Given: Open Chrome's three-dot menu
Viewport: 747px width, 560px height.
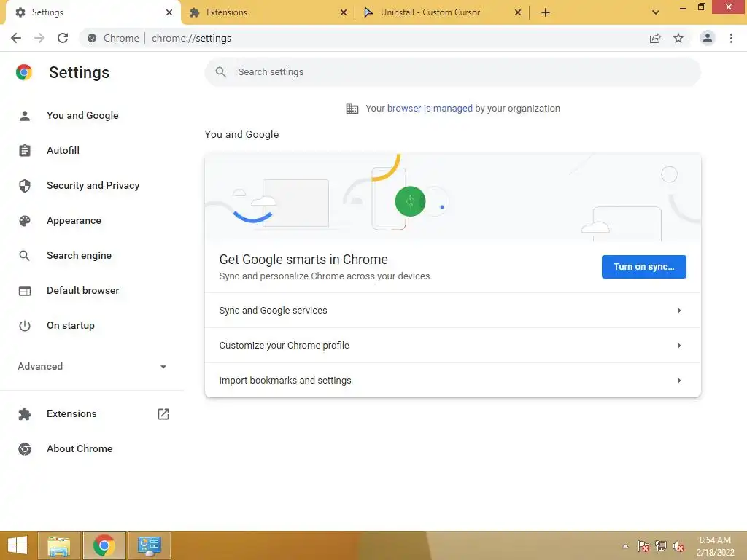Looking at the screenshot, I should click(731, 38).
